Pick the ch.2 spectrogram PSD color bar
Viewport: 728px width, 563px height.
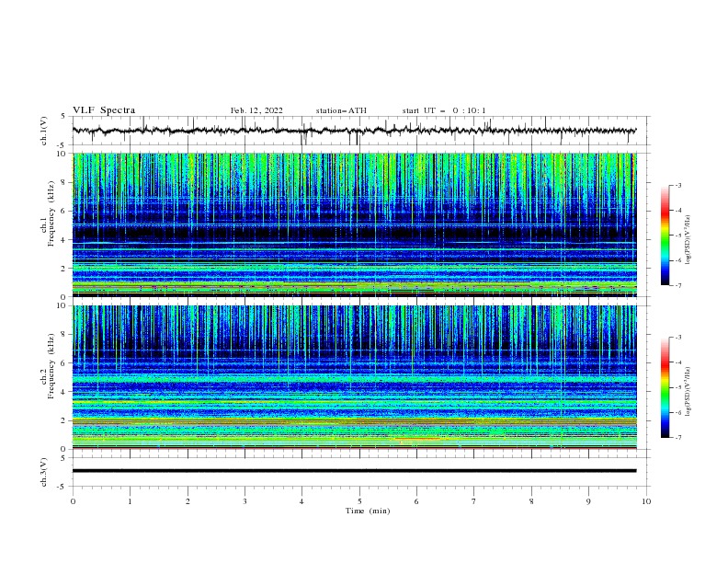pos(665,387)
